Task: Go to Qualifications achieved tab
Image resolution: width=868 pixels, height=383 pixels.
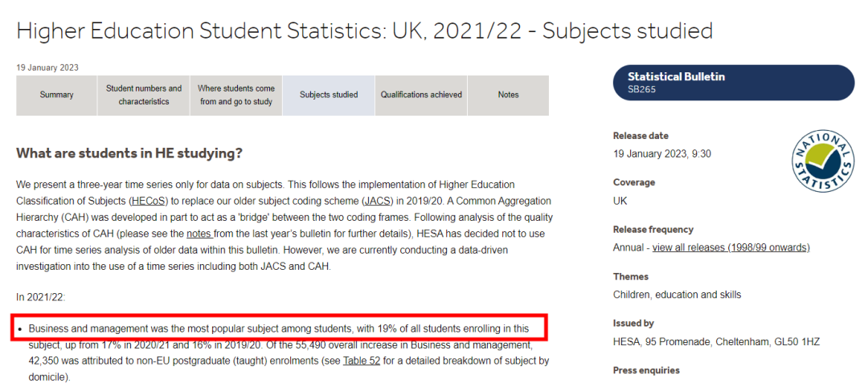Action: pyautogui.click(x=421, y=95)
